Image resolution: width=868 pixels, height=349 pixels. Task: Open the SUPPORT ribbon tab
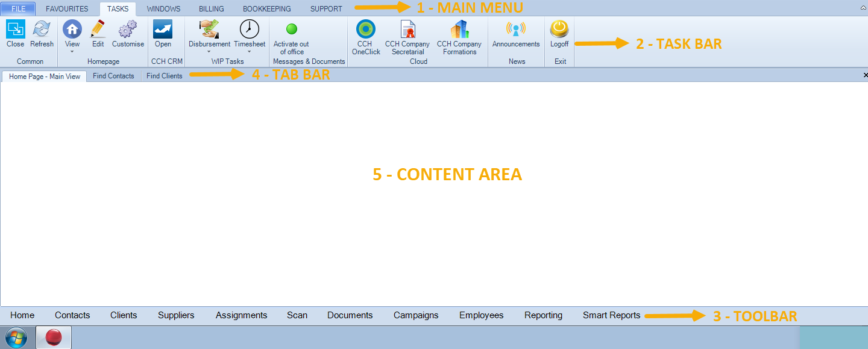(326, 9)
